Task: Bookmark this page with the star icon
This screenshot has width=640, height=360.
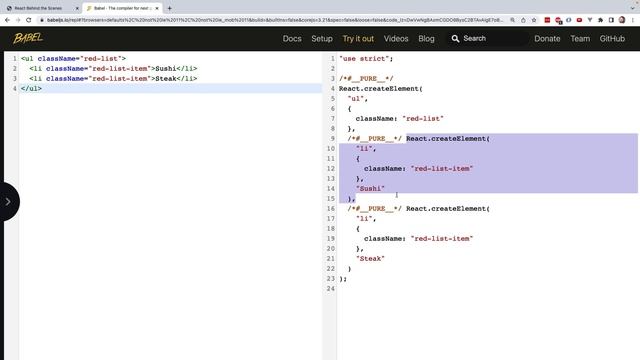Action: 534,20
